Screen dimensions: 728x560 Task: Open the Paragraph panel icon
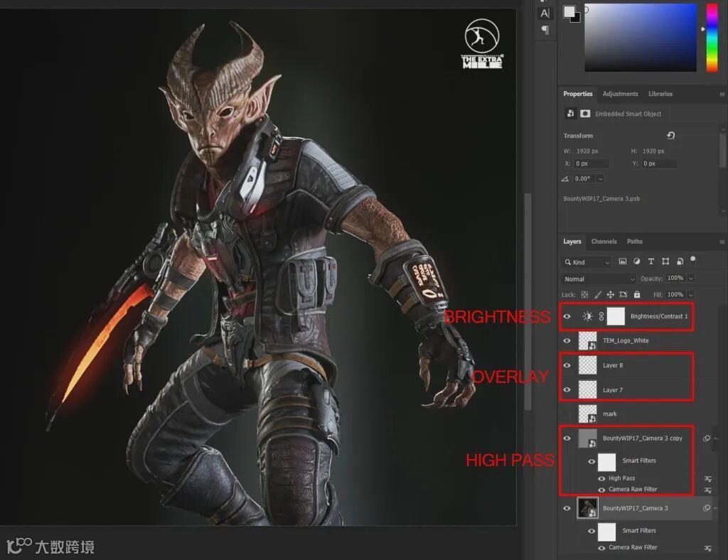coord(545,30)
